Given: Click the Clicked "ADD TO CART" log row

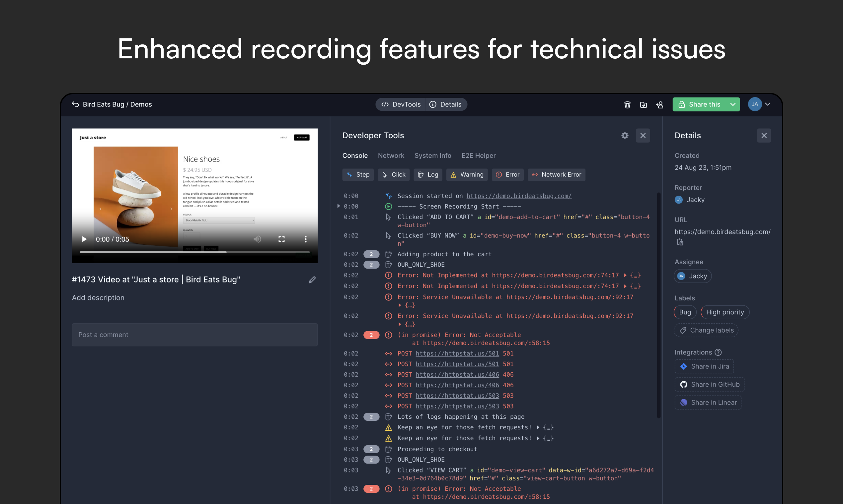Looking at the screenshot, I should 498,221.
